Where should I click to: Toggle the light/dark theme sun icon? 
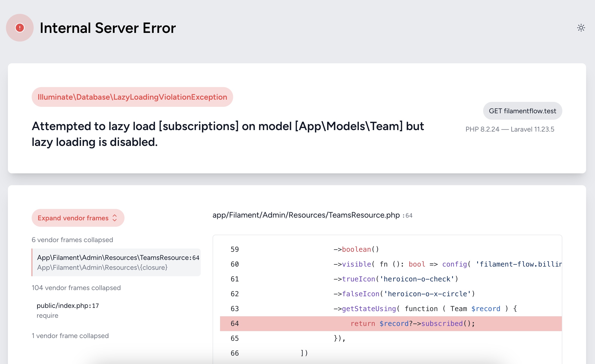tap(581, 28)
